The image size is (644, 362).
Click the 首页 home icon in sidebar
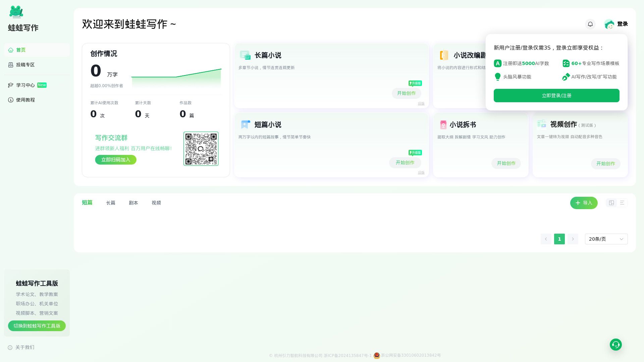(x=10, y=50)
